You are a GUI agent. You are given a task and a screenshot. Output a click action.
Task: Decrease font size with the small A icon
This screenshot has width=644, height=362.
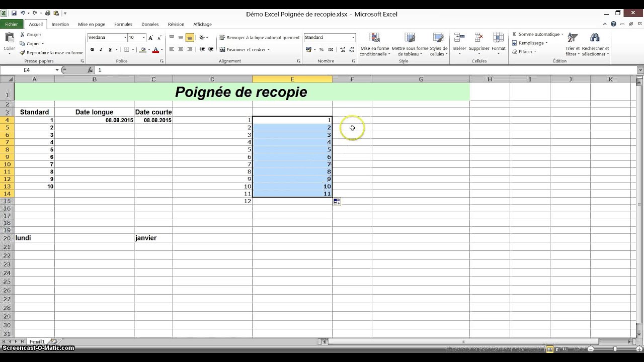click(158, 38)
